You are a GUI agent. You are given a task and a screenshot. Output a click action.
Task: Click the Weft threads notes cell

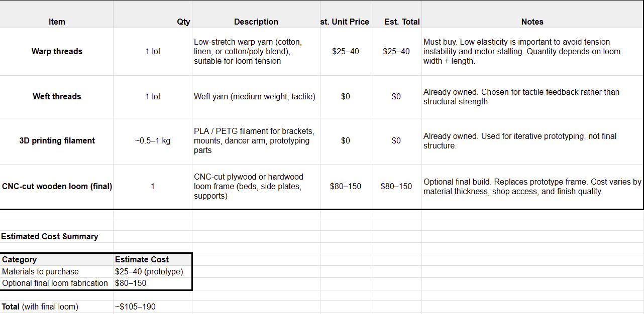[x=532, y=96]
